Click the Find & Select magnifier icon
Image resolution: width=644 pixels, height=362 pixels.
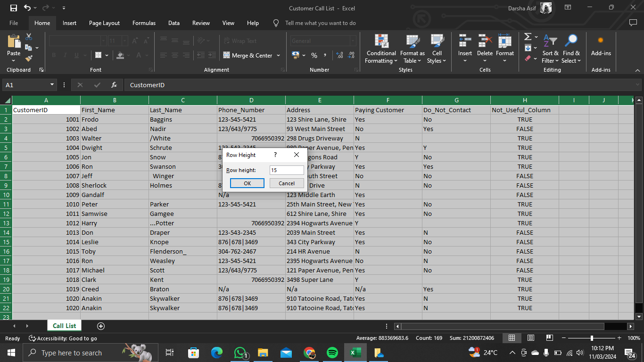571,41
